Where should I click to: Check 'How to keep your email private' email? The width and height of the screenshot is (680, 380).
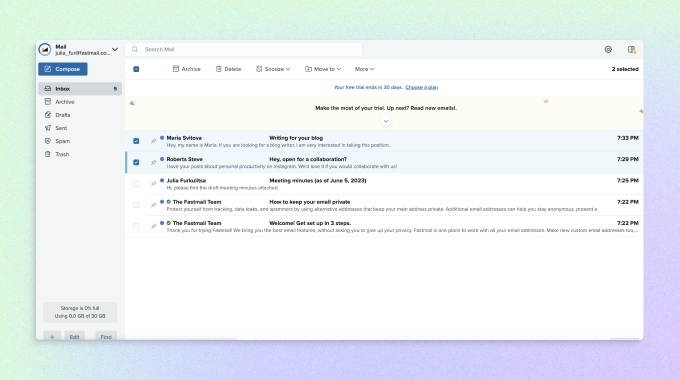tap(136, 205)
